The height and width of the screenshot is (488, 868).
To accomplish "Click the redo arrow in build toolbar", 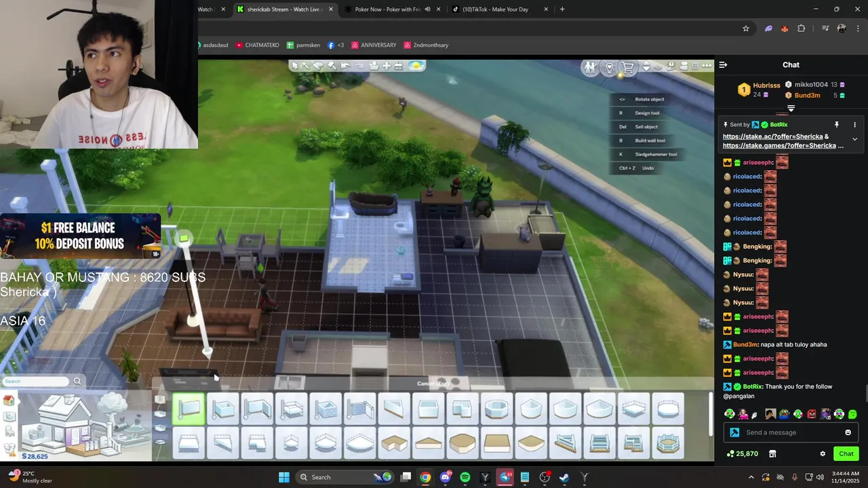I will click(359, 66).
